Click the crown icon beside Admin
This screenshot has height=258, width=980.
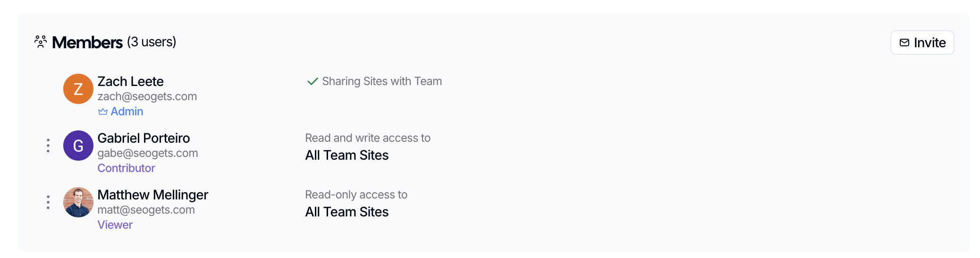102,112
